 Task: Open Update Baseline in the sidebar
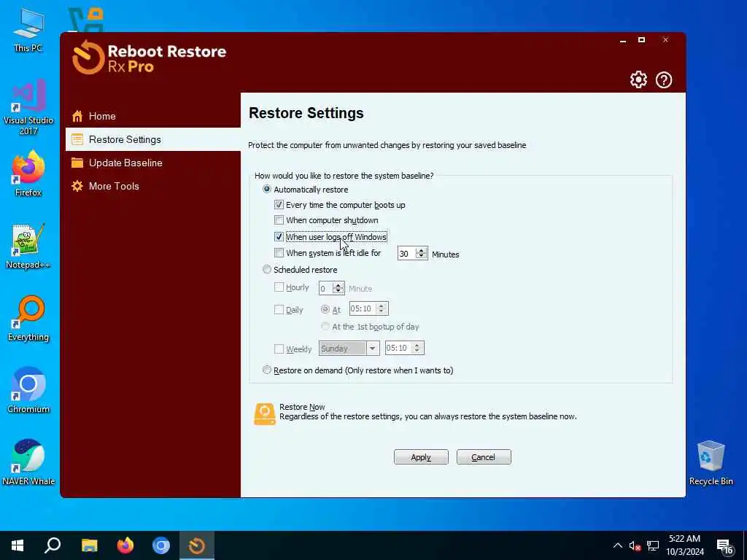click(152, 163)
